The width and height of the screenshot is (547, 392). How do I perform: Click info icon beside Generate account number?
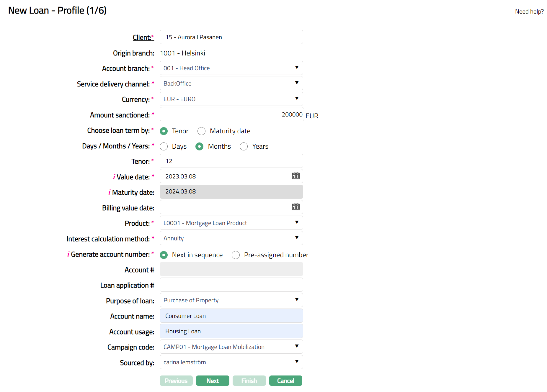(68, 254)
